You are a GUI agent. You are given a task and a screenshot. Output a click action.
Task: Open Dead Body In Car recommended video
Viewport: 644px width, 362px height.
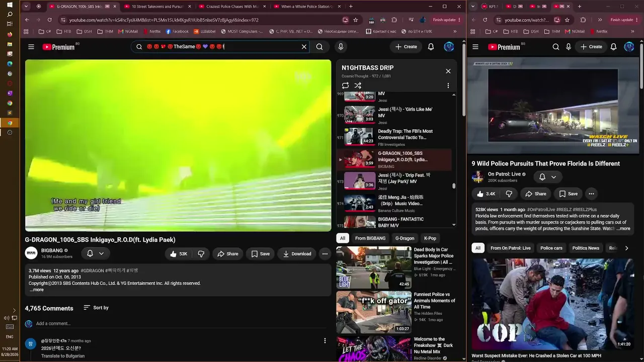(x=374, y=267)
